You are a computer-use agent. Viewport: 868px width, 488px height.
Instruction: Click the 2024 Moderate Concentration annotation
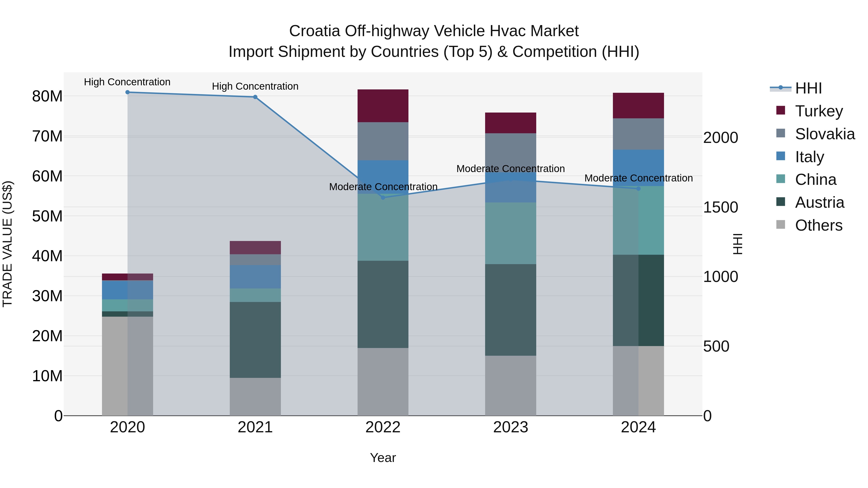pos(638,178)
